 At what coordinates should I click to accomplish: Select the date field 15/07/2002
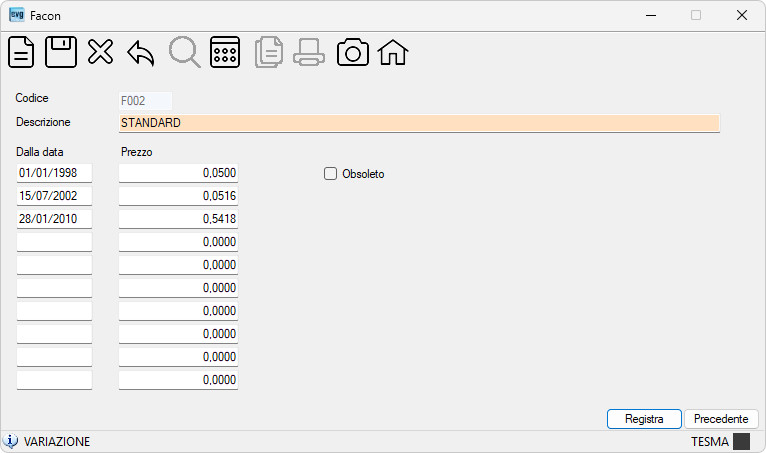tap(54, 196)
